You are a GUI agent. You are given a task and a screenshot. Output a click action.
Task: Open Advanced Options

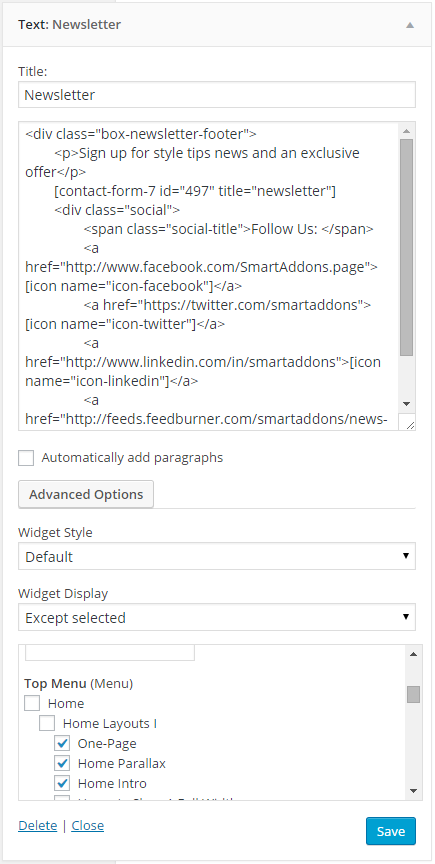pyautogui.click(x=86, y=494)
